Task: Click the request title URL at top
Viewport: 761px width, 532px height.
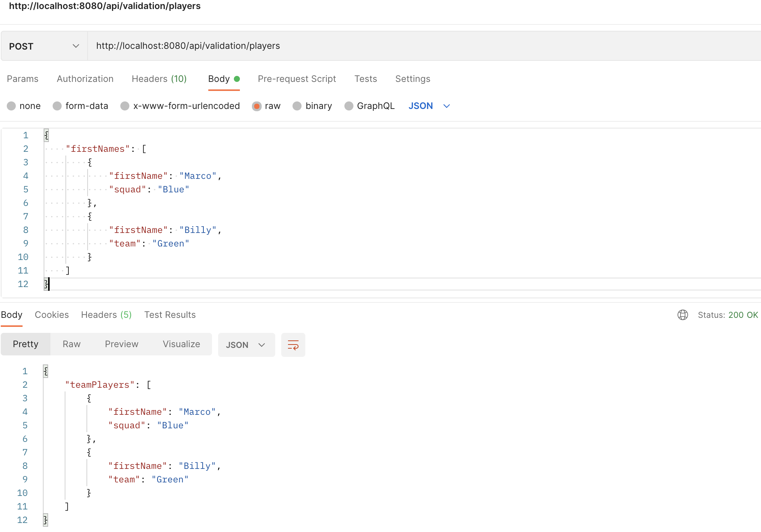Action: coord(105,6)
